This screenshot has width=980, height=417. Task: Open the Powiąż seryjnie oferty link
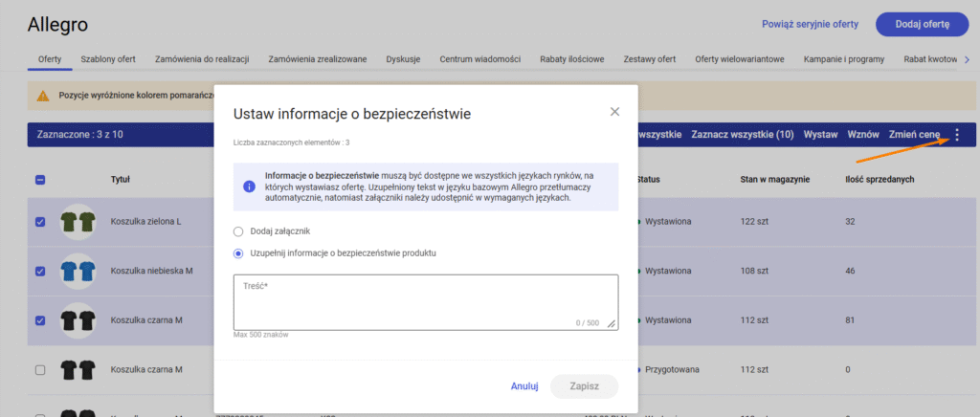click(810, 24)
